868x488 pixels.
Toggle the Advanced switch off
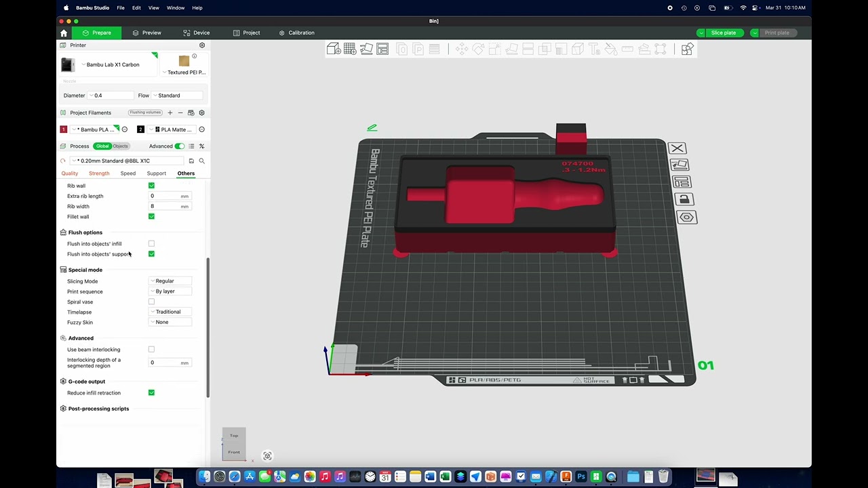[180, 146]
